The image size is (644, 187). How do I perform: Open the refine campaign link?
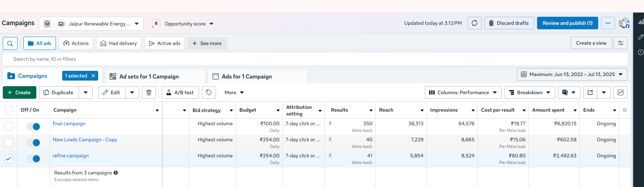point(71,156)
